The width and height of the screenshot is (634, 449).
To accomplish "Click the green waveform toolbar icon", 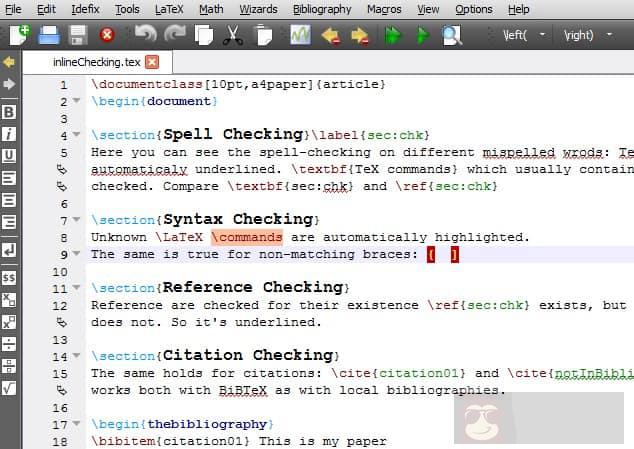I will 300,35.
